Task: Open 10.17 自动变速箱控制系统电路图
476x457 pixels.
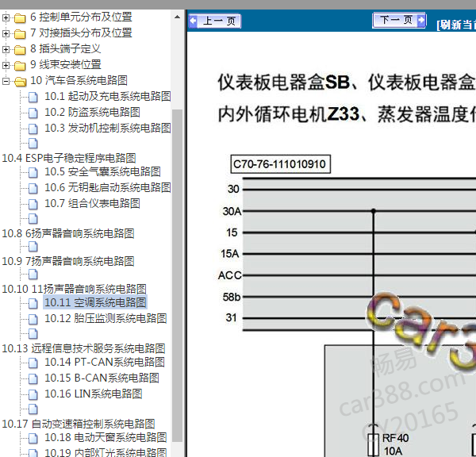Action: (79, 424)
